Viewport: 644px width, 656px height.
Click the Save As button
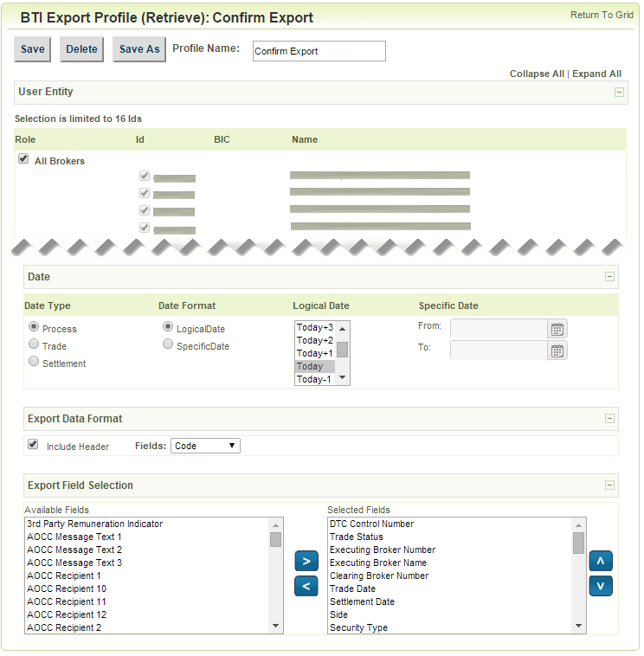tap(138, 49)
